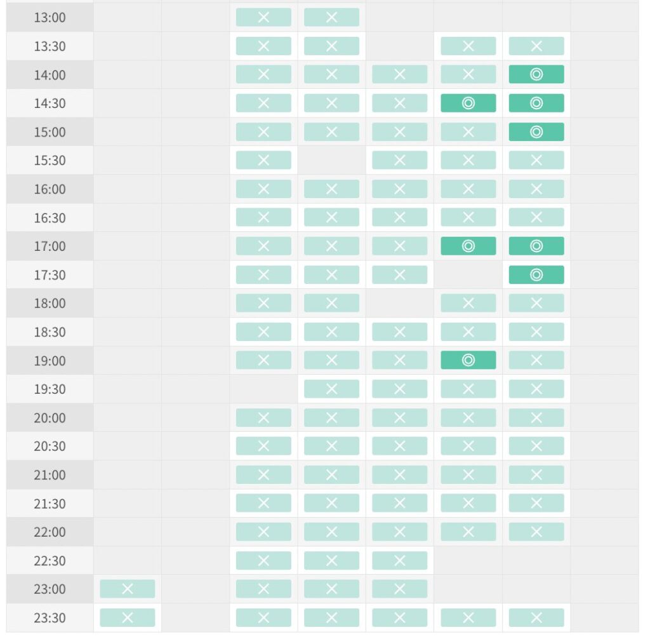Image resolution: width=650 pixels, height=644 pixels.
Task: Tap the leftmost × slot in 15:30 row
Action: (263, 161)
